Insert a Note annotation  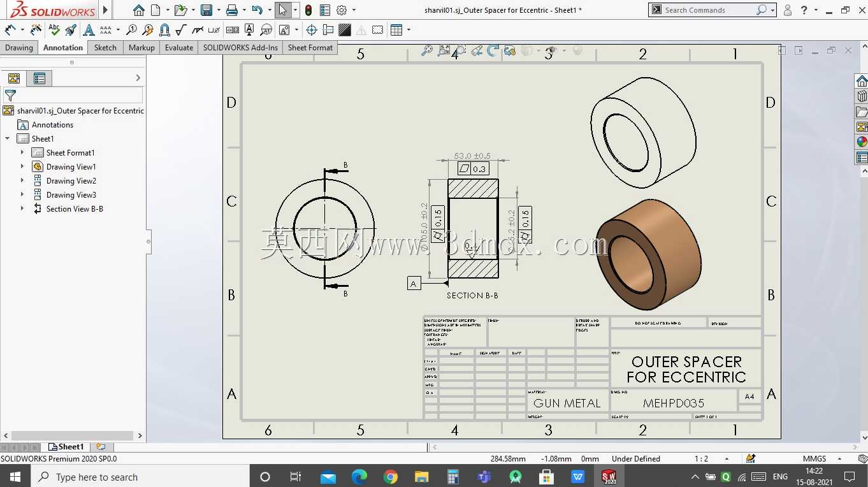(89, 29)
